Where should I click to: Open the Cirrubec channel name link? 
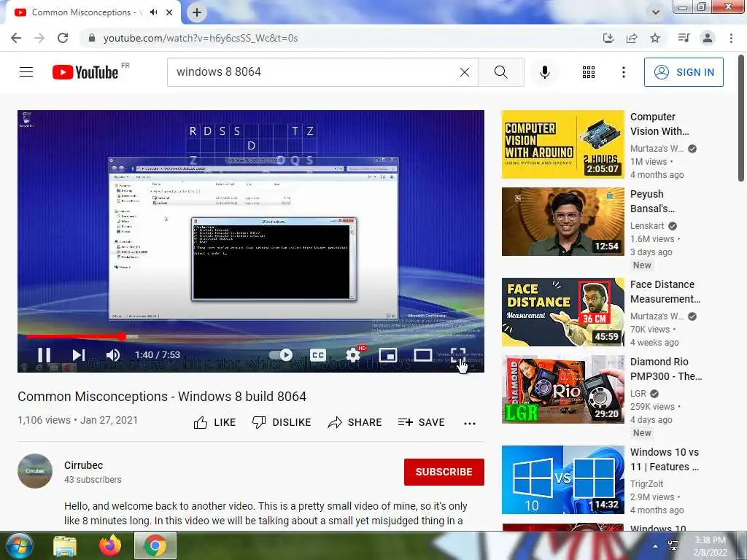click(x=83, y=465)
